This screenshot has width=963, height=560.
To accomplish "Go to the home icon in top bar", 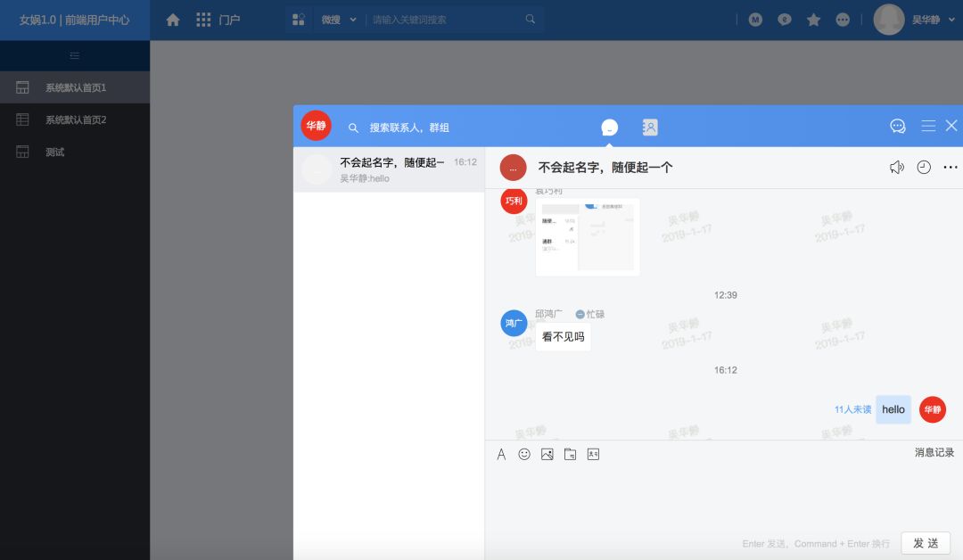I will tap(173, 20).
